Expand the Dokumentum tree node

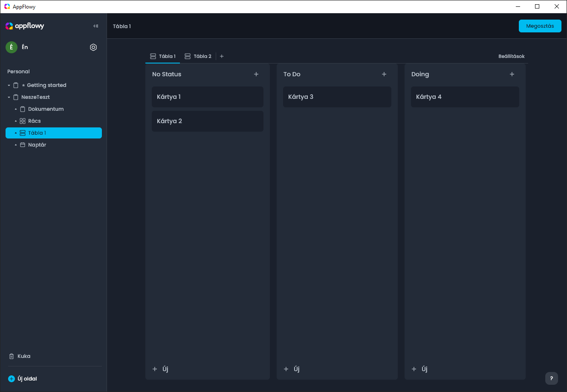(x=16, y=109)
